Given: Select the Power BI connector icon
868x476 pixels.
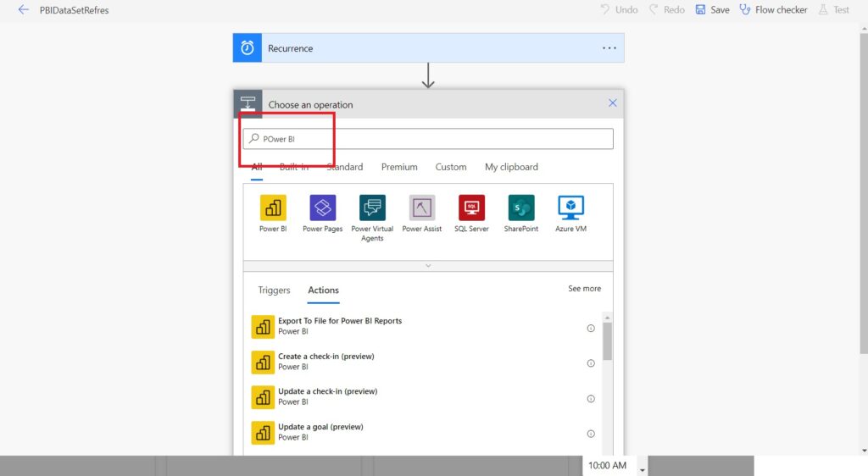Looking at the screenshot, I should [x=273, y=208].
